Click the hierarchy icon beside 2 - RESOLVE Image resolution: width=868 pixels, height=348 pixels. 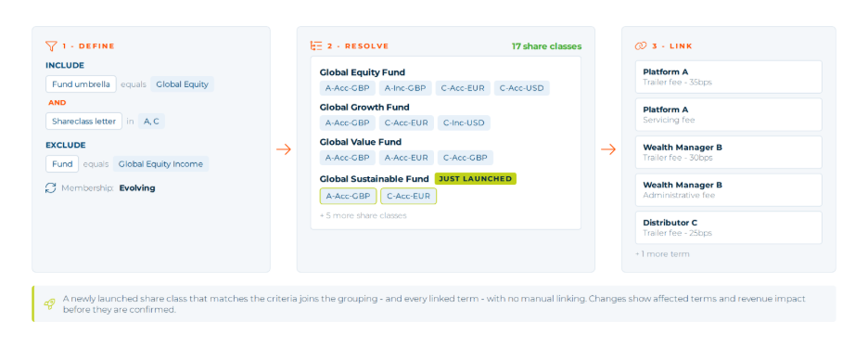click(316, 46)
